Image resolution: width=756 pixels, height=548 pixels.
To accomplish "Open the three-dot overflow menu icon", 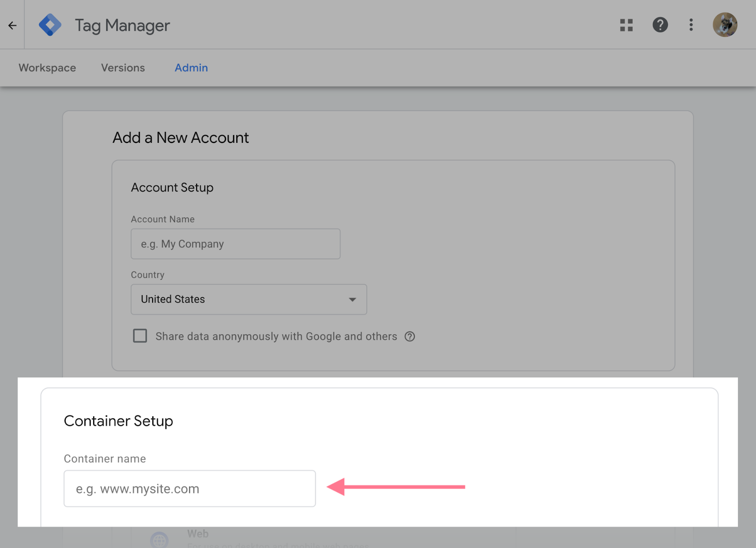I will pyautogui.click(x=691, y=25).
